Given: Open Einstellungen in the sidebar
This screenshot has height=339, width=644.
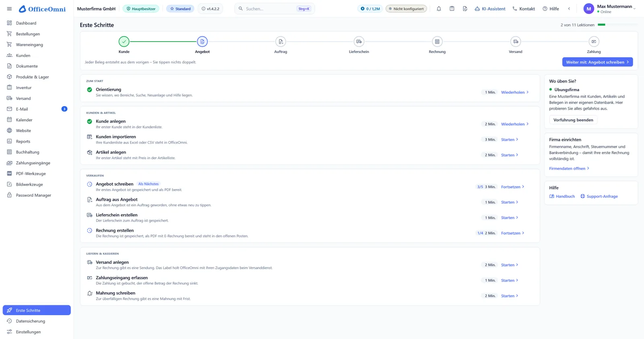Looking at the screenshot, I should tap(37, 332).
